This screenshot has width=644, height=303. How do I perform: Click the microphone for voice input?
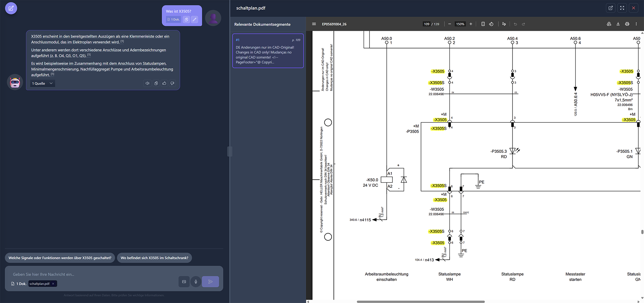click(196, 282)
